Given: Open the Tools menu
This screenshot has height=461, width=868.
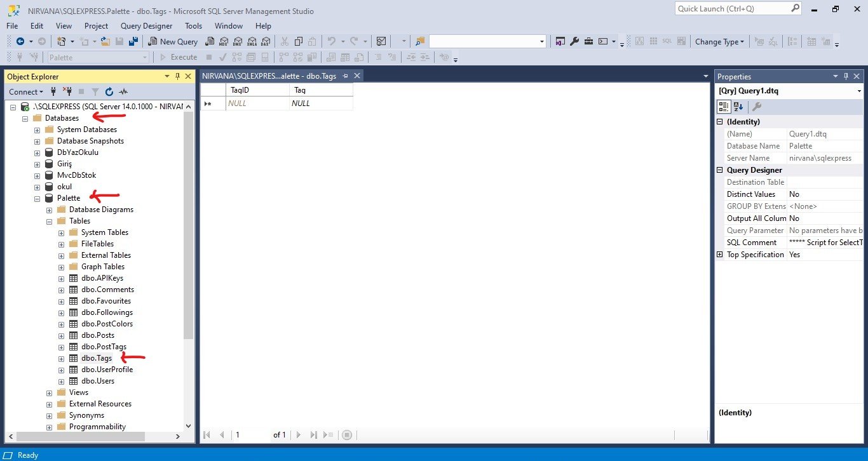Looking at the screenshot, I should tap(193, 26).
